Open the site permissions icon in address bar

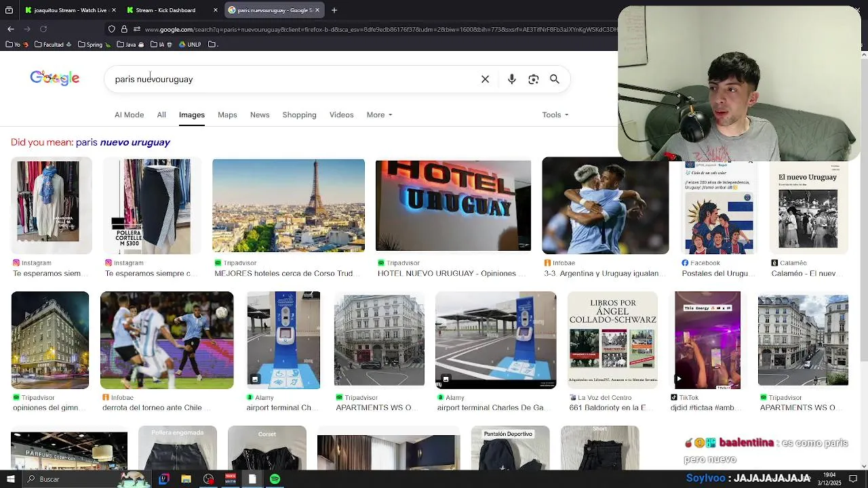(x=137, y=29)
